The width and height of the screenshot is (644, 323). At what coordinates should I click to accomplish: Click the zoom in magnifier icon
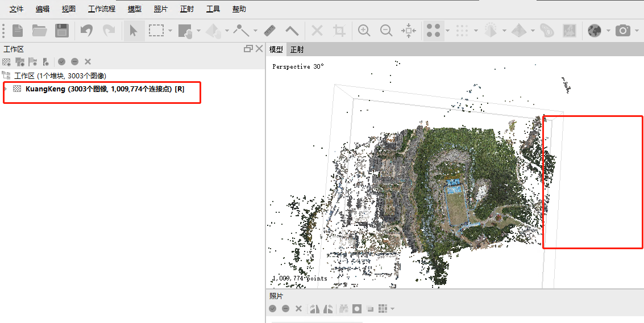coord(364,31)
